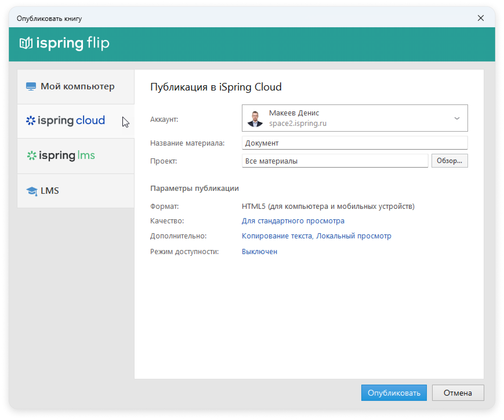Click the Параметры публикации section label

click(x=194, y=189)
